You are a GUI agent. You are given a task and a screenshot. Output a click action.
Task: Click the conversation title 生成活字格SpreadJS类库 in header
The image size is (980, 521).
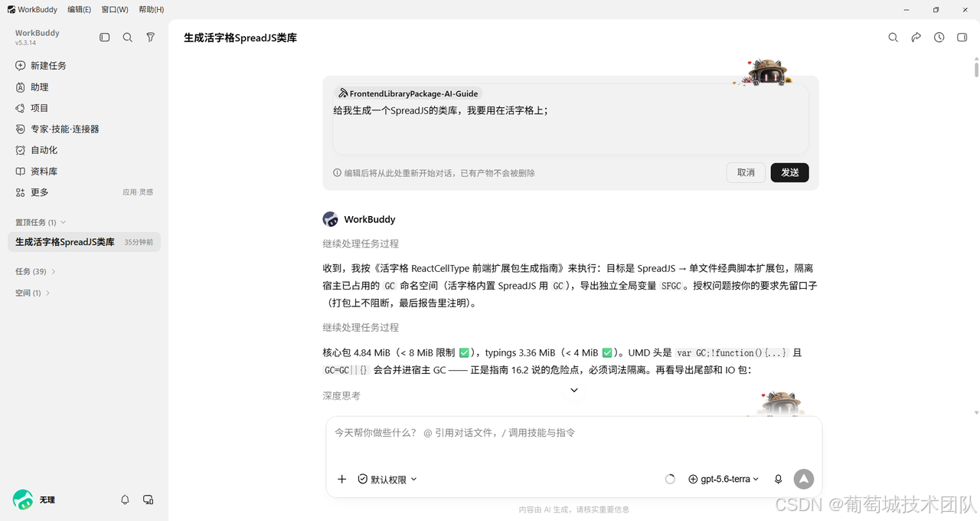240,38
